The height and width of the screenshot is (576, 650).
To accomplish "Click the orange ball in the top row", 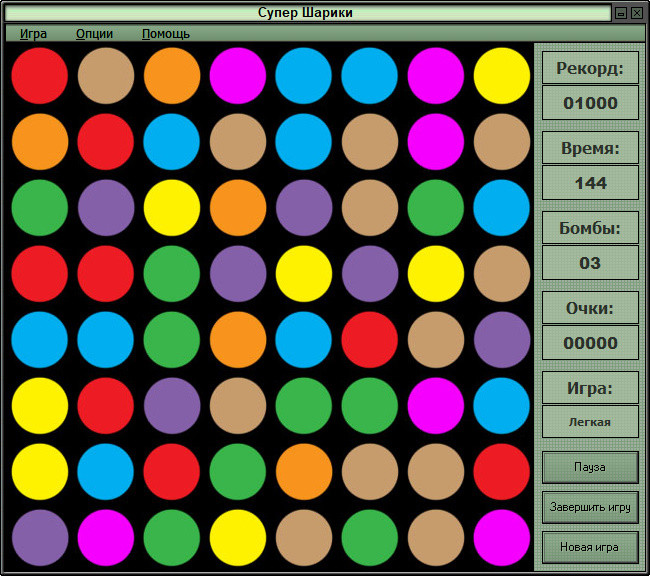I will tap(172, 75).
